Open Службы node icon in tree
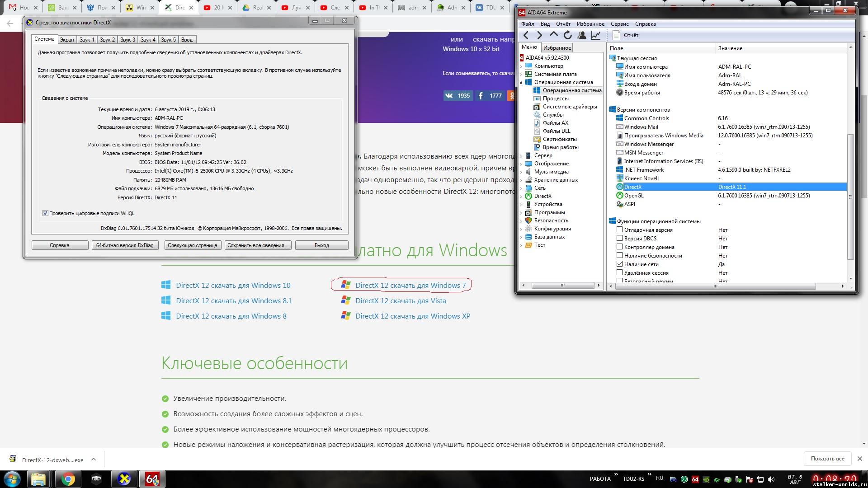The height and width of the screenshot is (488, 868). click(537, 115)
